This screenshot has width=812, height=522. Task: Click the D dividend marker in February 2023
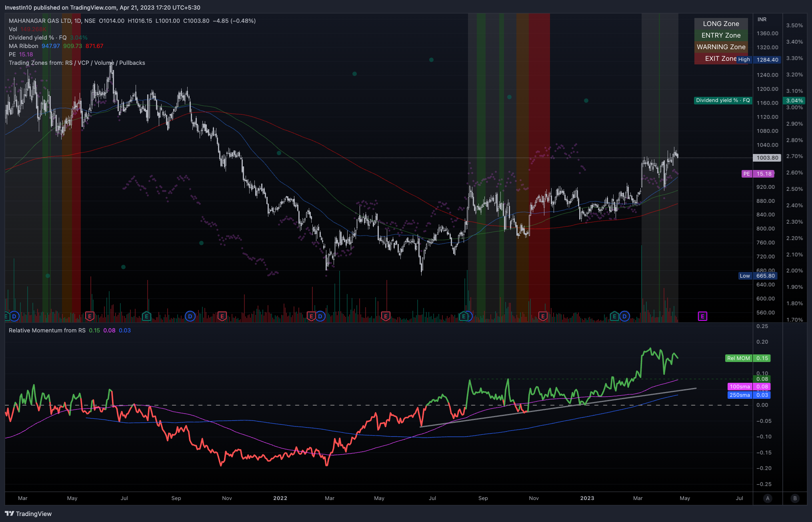point(624,316)
